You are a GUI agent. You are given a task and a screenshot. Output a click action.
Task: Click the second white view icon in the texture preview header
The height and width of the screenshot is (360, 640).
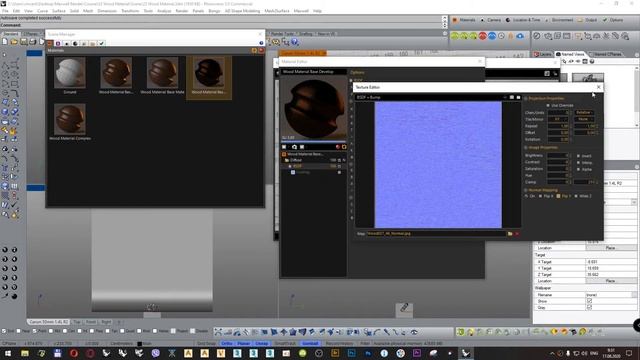[518, 98]
